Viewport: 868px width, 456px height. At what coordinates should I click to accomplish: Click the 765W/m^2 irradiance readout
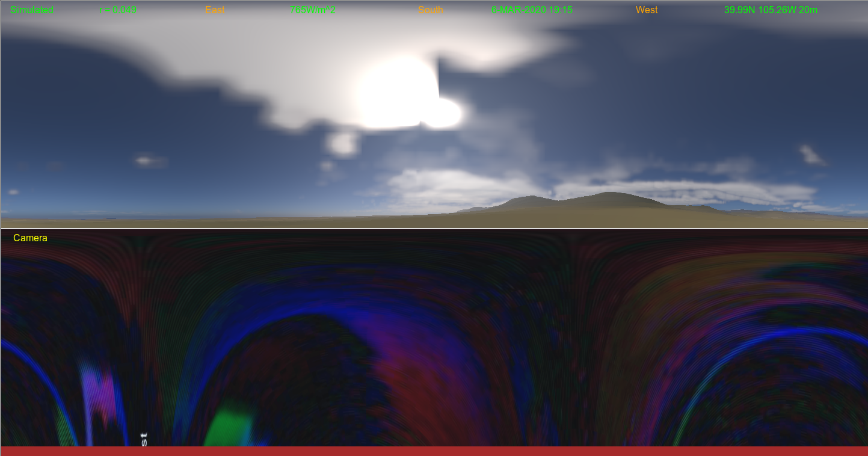pos(313,10)
